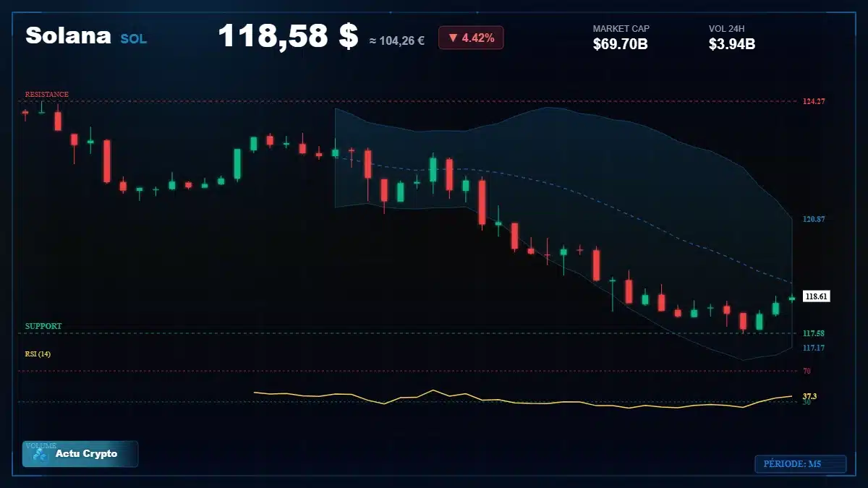Click the RSI (14) label

click(38, 354)
